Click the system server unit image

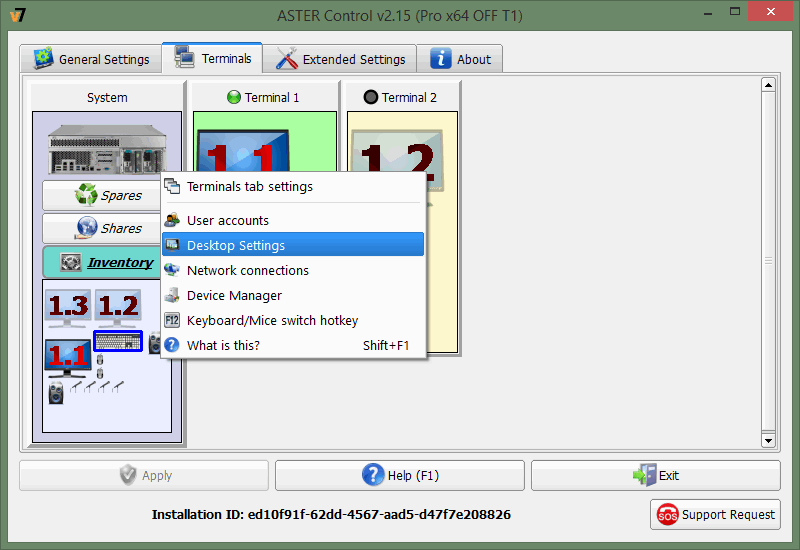(107, 149)
